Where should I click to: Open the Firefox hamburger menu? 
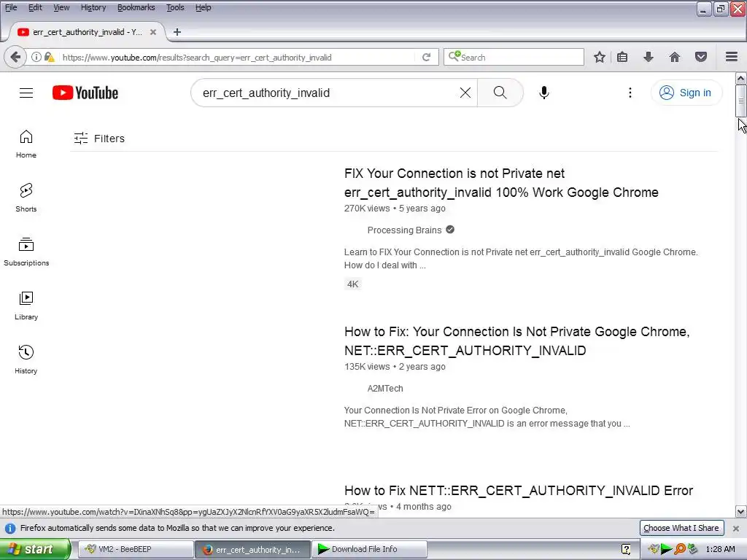click(732, 57)
